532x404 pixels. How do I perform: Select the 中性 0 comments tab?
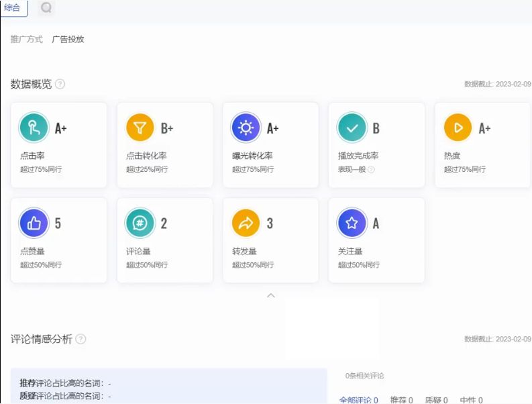(x=471, y=400)
